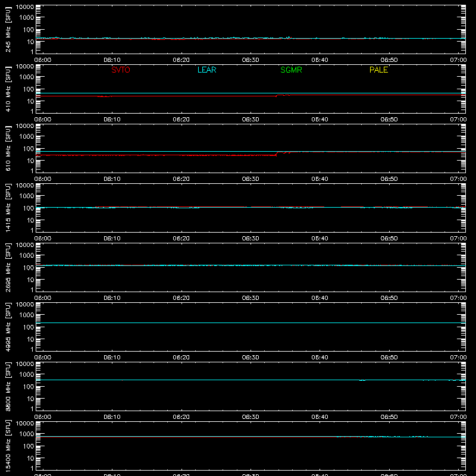Viewport: 476px width, 476px height.
Task: Click the red SVTO bump in 410 MHz plot
Action: (x=283, y=95)
